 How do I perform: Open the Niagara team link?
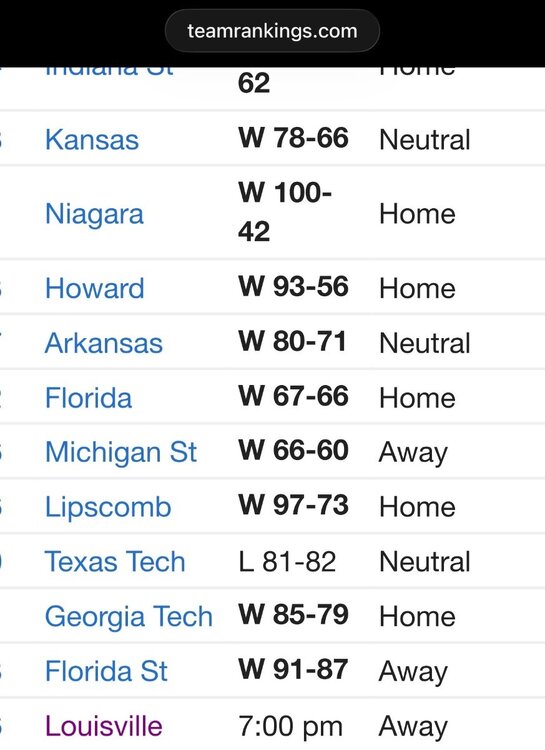[x=94, y=214]
